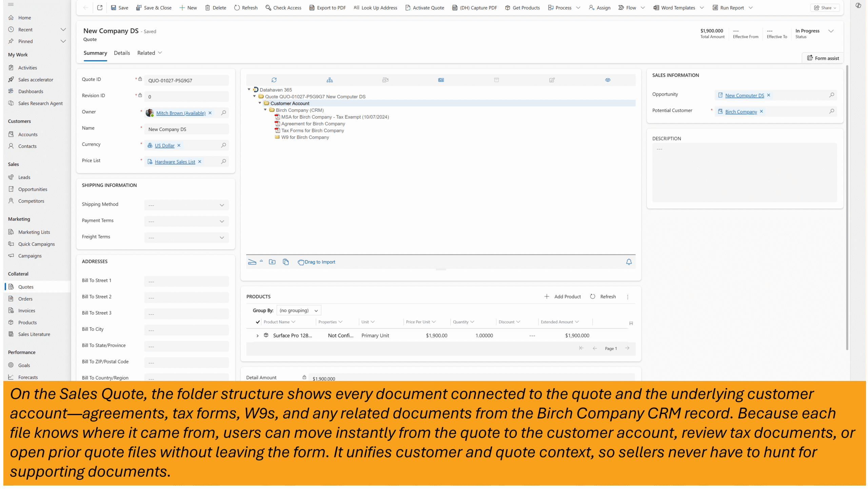Click the add folder icon in document footer
The width and height of the screenshot is (868, 491).
pyautogui.click(x=272, y=262)
